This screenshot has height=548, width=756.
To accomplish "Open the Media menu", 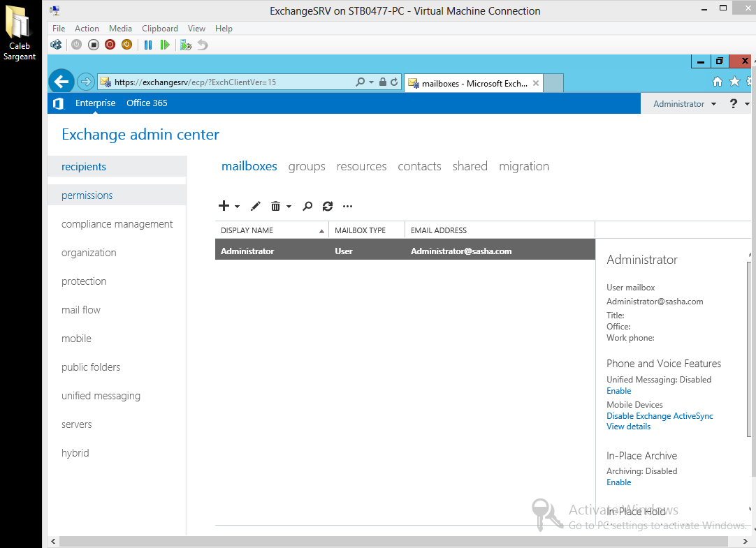I will 121,29.
